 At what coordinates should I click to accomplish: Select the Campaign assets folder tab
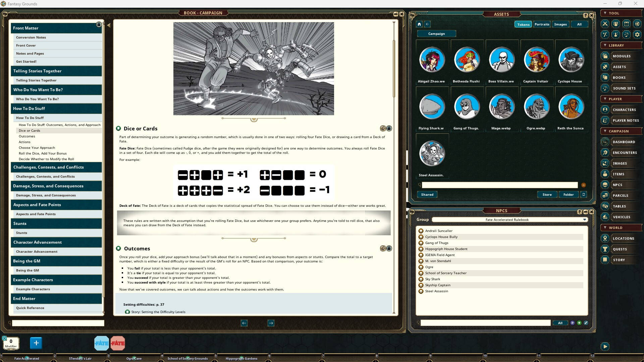tap(436, 34)
